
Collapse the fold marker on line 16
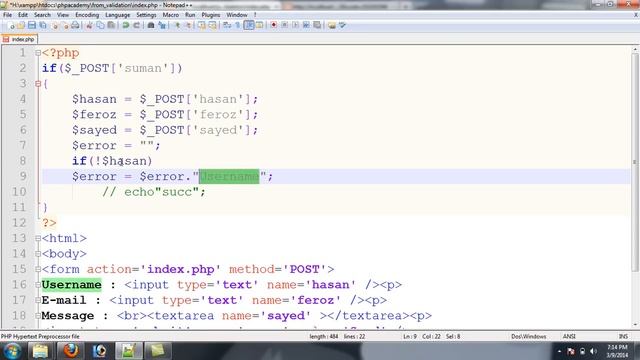38,285
